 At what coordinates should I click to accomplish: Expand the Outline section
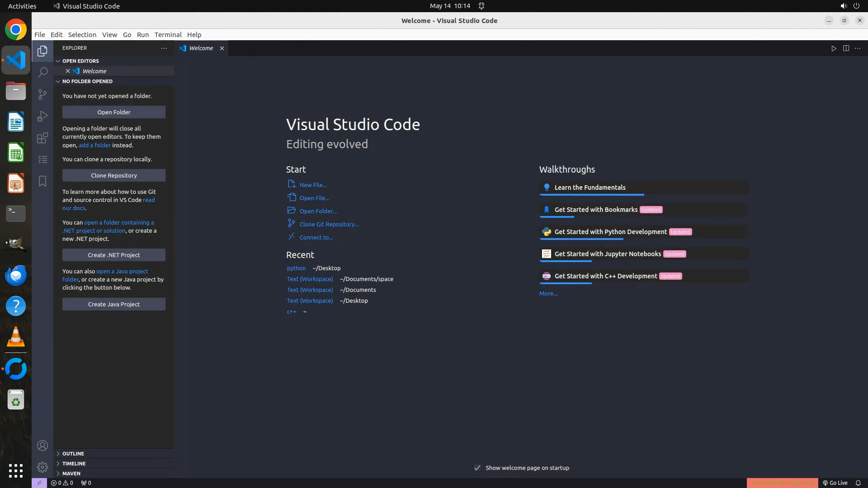(73, 454)
